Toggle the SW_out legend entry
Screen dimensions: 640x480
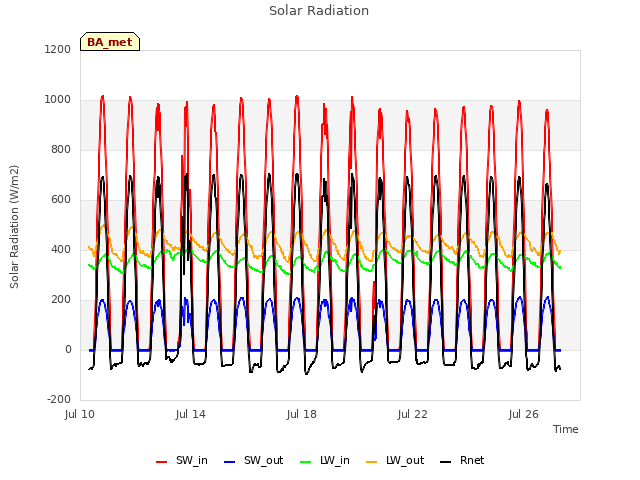click(x=253, y=460)
